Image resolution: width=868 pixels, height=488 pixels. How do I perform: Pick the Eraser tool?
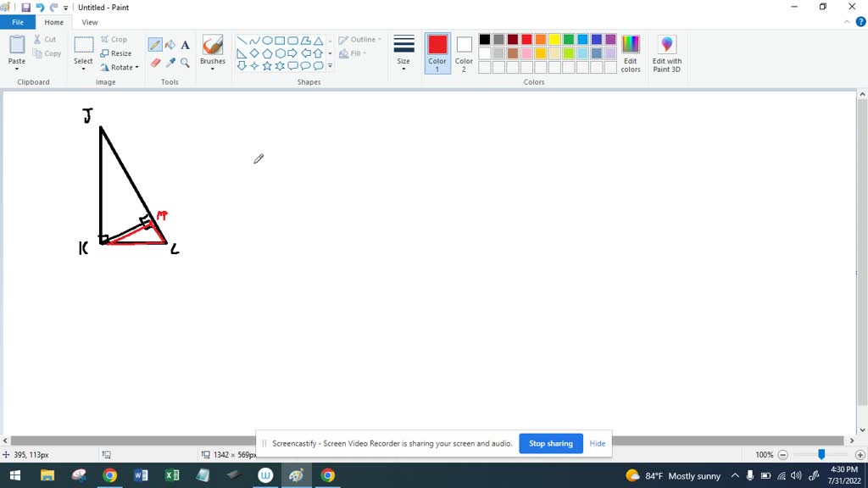[x=155, y=63]
